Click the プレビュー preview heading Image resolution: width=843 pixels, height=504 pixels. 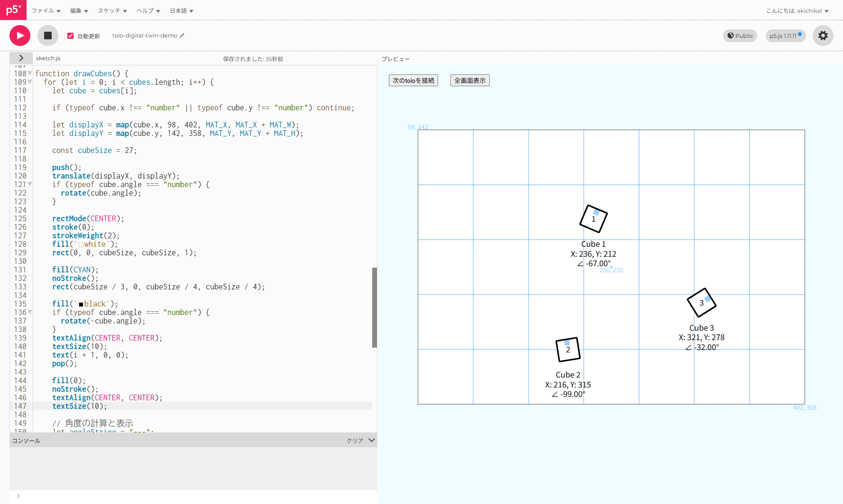click(395, 59)
